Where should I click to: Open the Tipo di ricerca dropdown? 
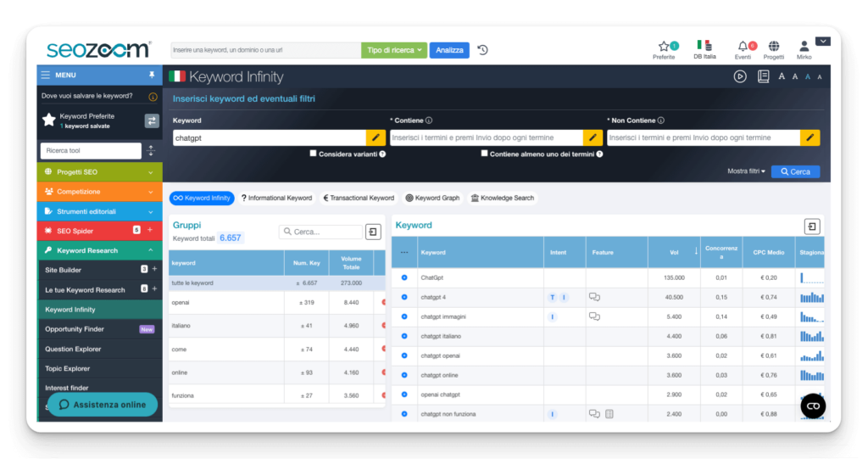point(394,50)
